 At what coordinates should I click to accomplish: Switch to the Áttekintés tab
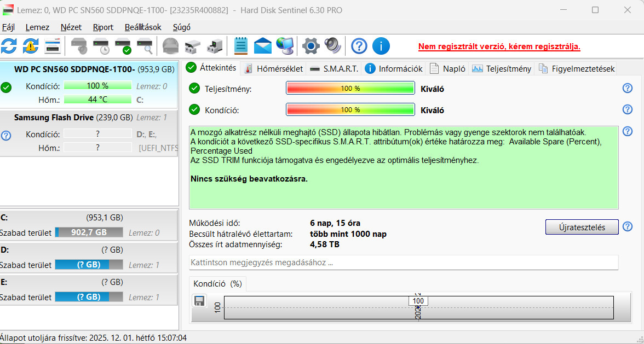click(211, 68)
